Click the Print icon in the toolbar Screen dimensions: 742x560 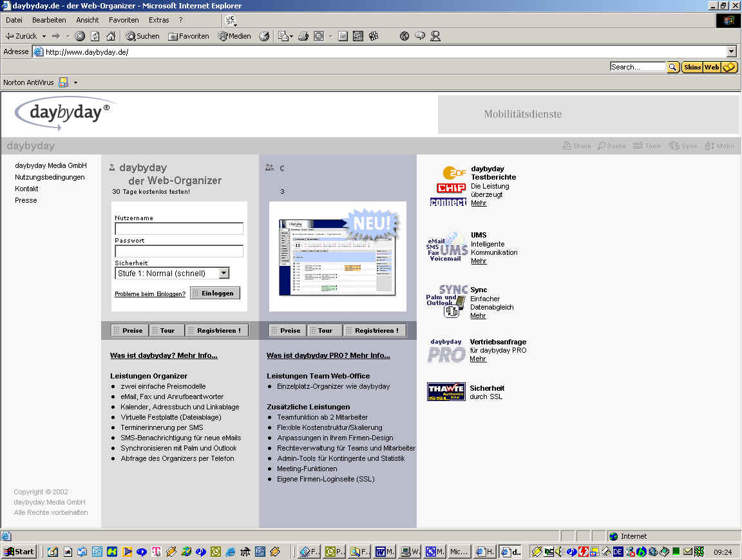(303, 36)
